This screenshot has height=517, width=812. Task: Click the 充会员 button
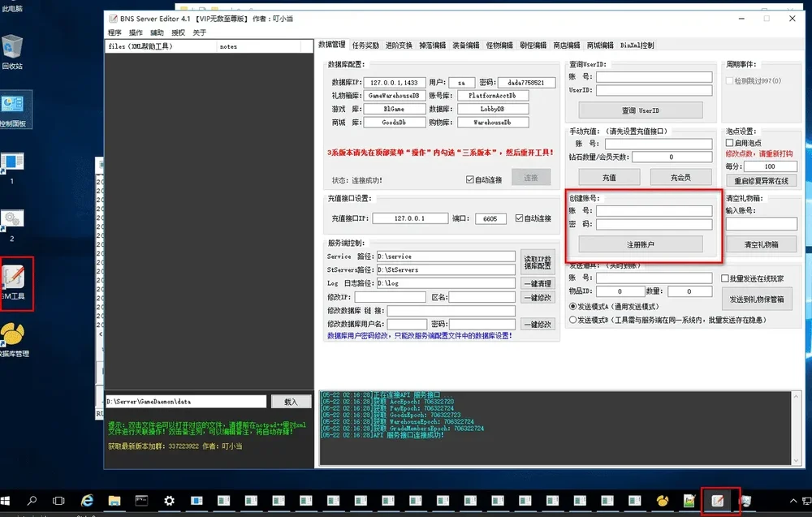[x=680, y=178]
